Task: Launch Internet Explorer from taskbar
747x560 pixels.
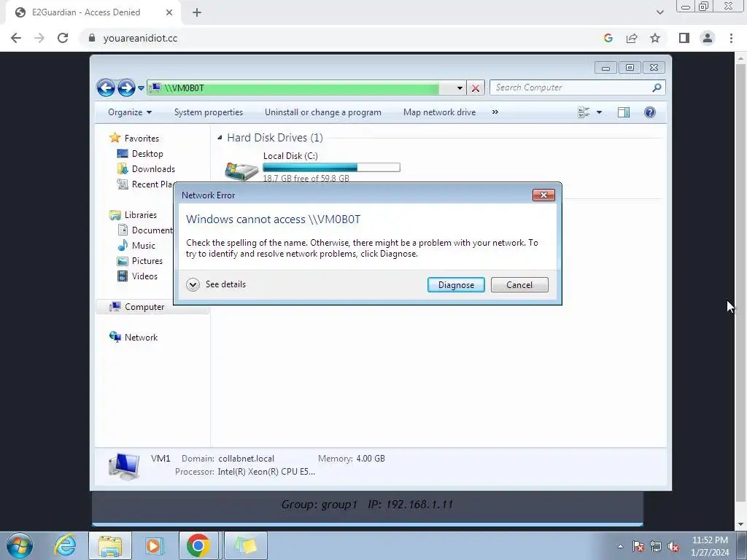Action: (65, 545)
